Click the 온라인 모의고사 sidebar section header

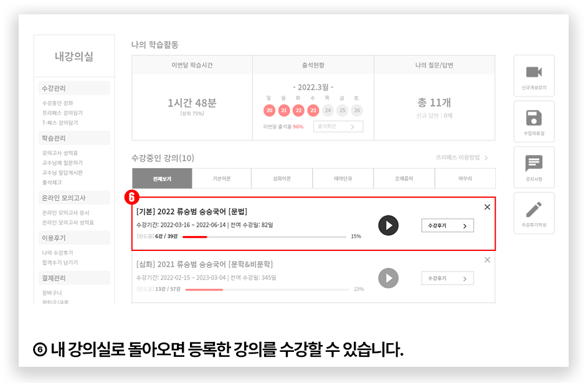tap(74, 198)
